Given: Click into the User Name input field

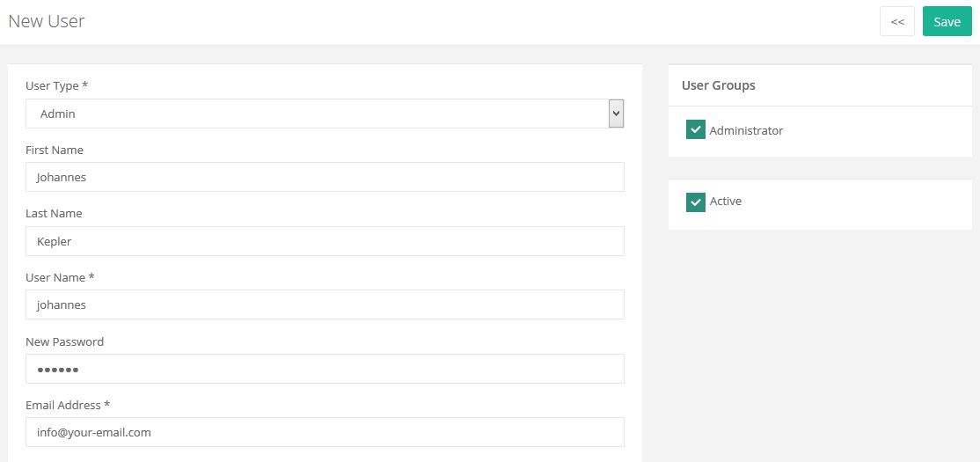Looking at the screenshot, I should click(325, 304).
